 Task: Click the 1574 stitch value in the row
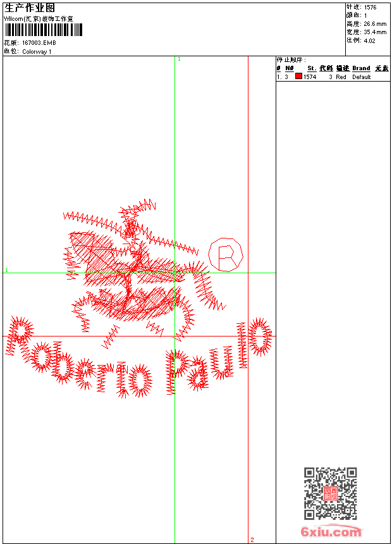pyautogui.click(x=310, y=77)
